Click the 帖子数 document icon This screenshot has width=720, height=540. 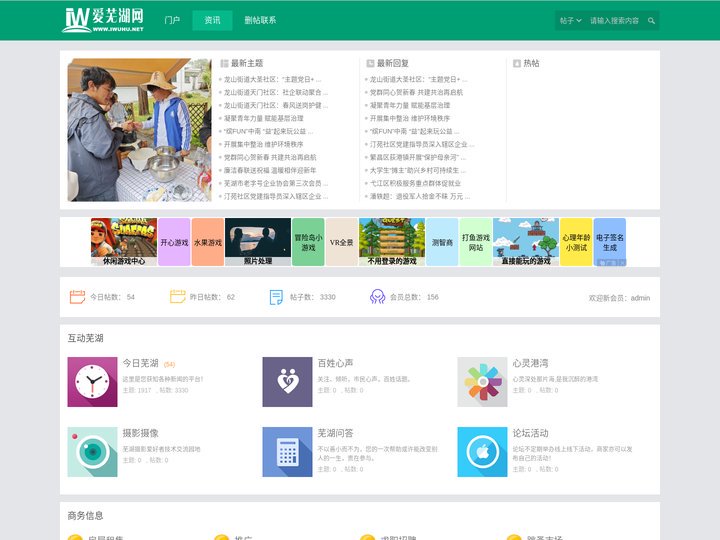click(x=276, y=297)
